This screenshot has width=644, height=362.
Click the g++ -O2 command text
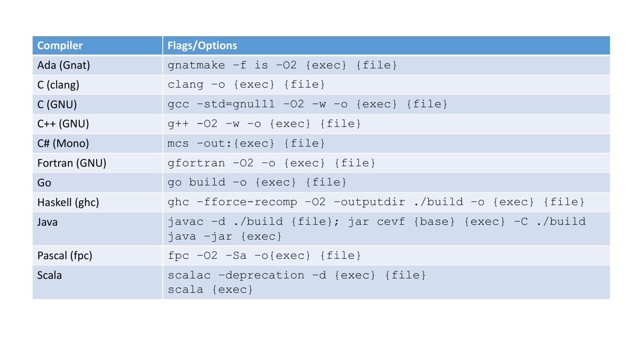pyautogui.click(x=264, y=124)
